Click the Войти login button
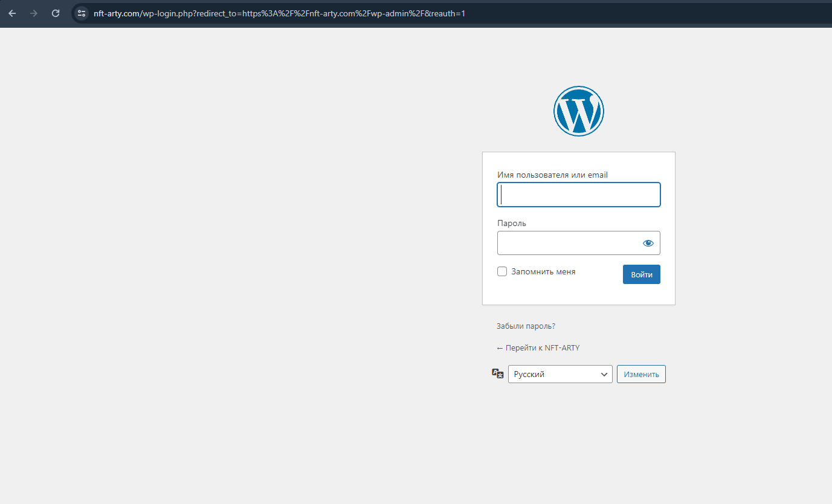832x504 pixels. click(x=642, y=274)
